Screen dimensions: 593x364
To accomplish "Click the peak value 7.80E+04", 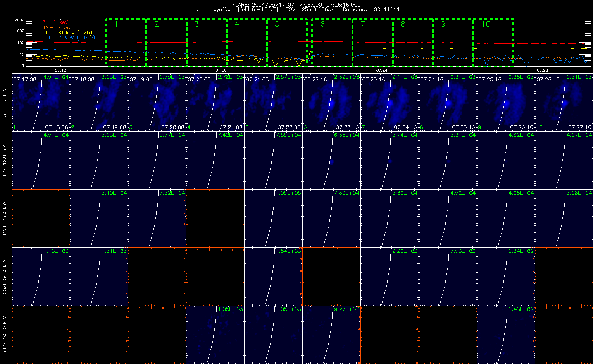I will (347, 193).
